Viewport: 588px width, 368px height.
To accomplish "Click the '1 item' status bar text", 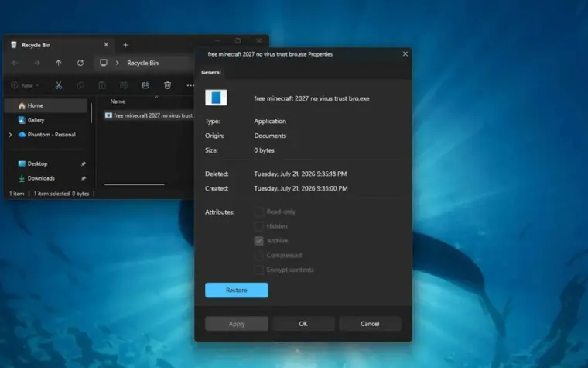I will [16, 194].
